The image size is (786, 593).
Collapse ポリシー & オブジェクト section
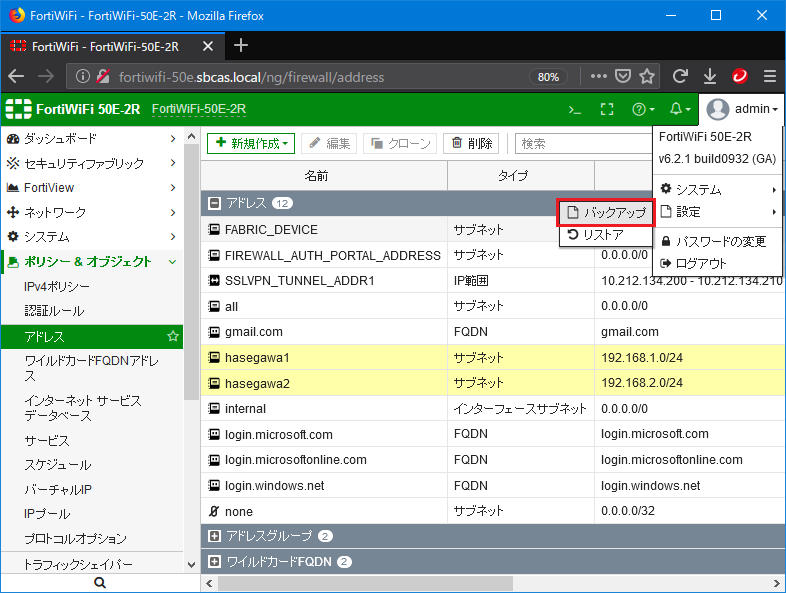click(x=92, y=262)
